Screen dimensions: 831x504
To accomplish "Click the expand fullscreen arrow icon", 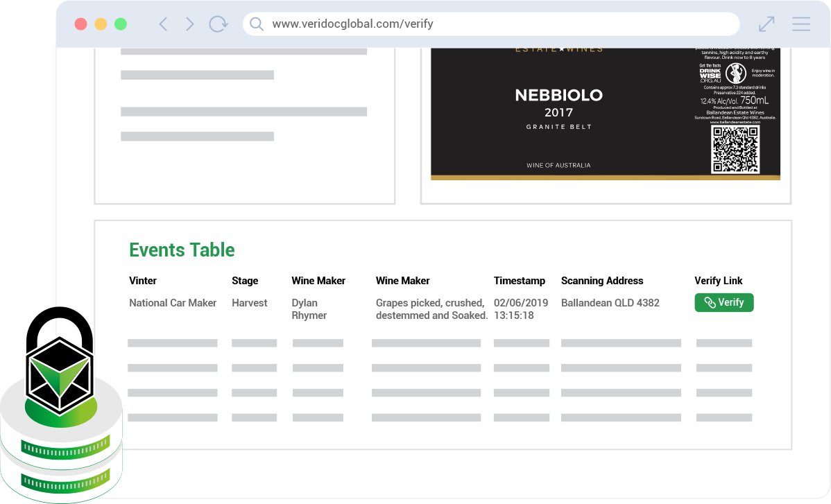I will [766, 24].
